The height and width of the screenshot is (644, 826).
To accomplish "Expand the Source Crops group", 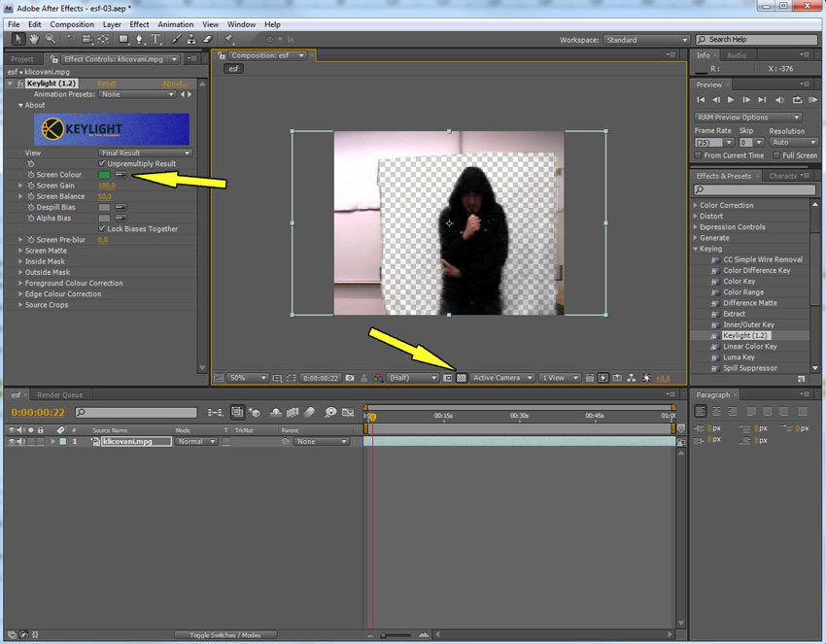I will point(20,305).
